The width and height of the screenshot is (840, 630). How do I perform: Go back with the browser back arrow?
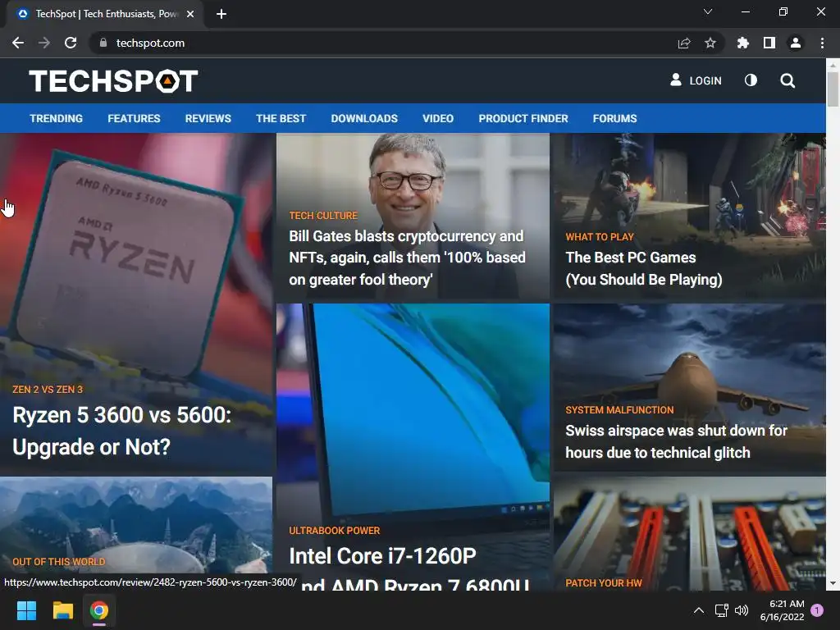pos(18,43)
